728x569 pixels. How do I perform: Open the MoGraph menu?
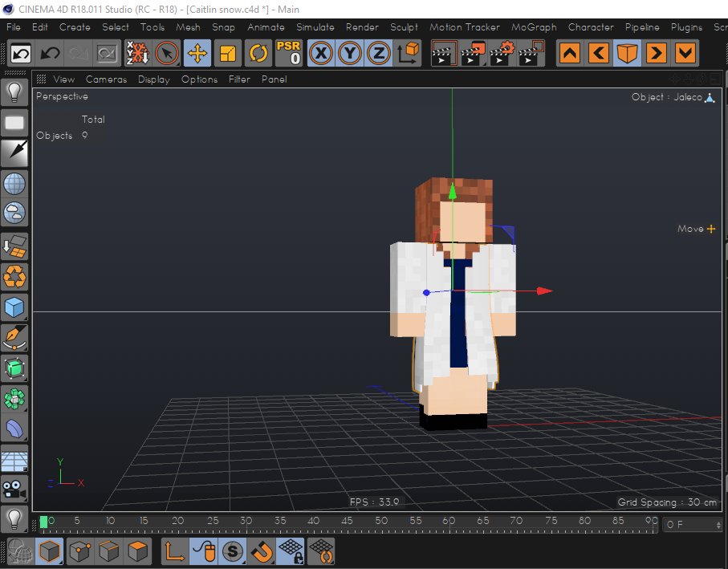coord(534,27)
